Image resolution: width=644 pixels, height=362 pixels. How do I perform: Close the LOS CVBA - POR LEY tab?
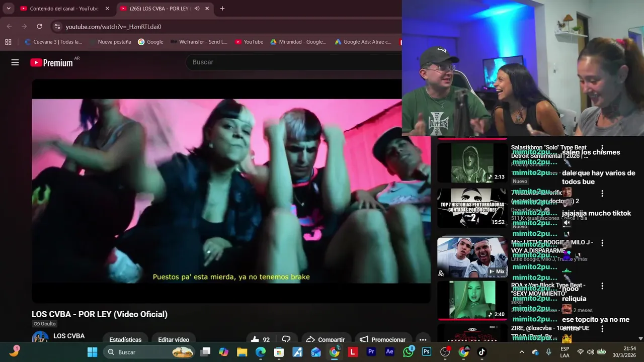click(207, 9)
